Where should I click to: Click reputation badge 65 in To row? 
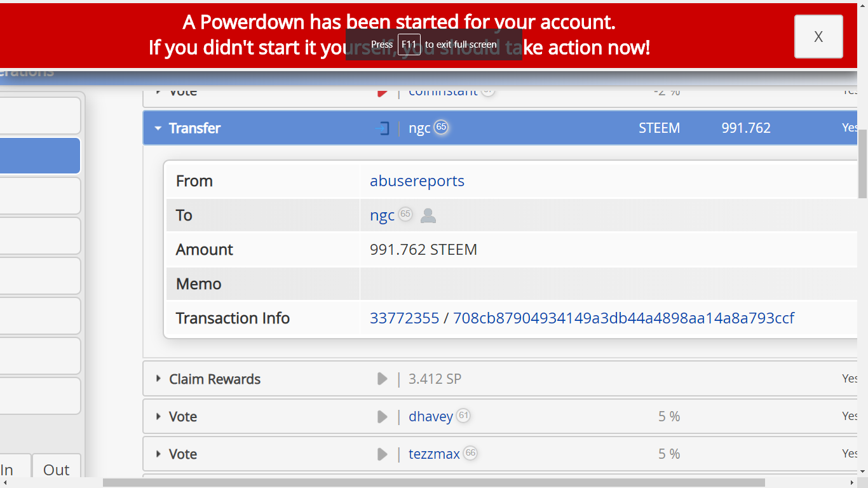[x=405, y=214]
